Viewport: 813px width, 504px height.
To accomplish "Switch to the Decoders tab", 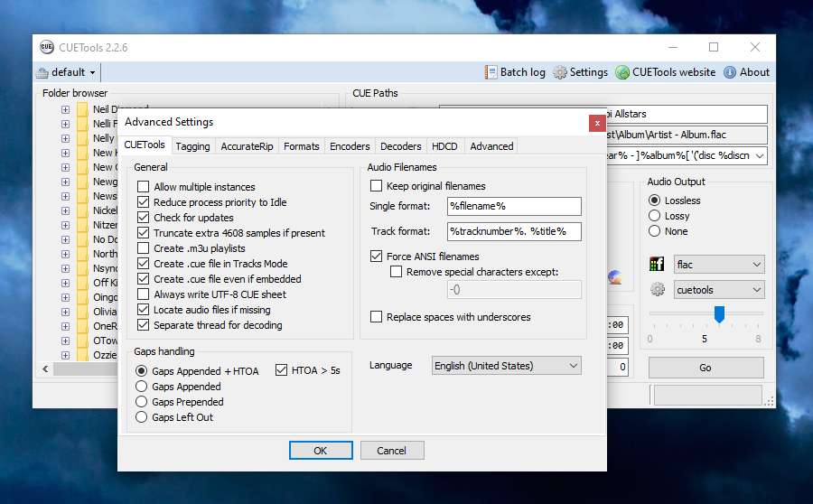I will click(x=401, y=146).
